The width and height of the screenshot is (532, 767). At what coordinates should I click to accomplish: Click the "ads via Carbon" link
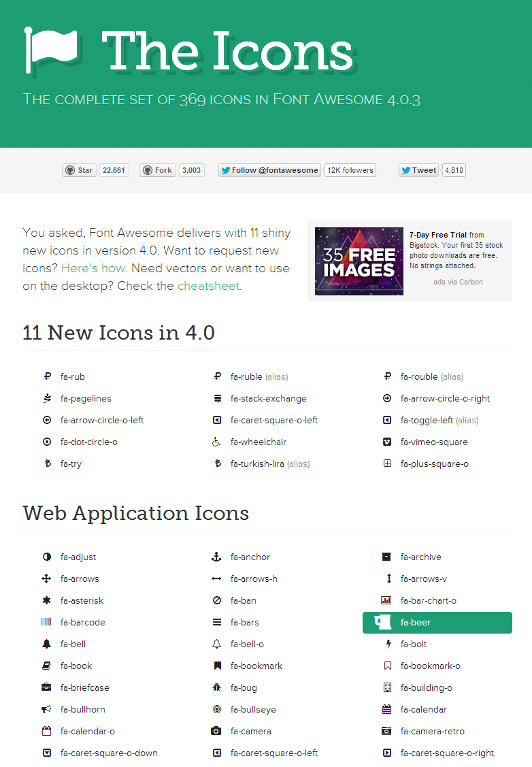458,282
